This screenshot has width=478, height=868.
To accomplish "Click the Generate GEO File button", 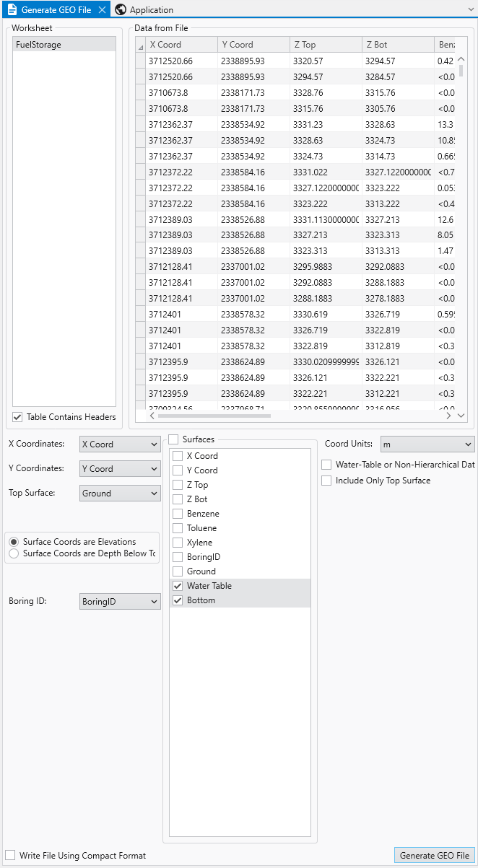I will pos(434,855).
